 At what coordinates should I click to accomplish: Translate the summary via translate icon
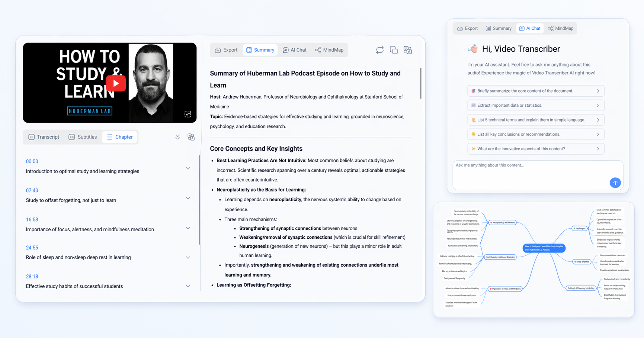click(407, 49)
